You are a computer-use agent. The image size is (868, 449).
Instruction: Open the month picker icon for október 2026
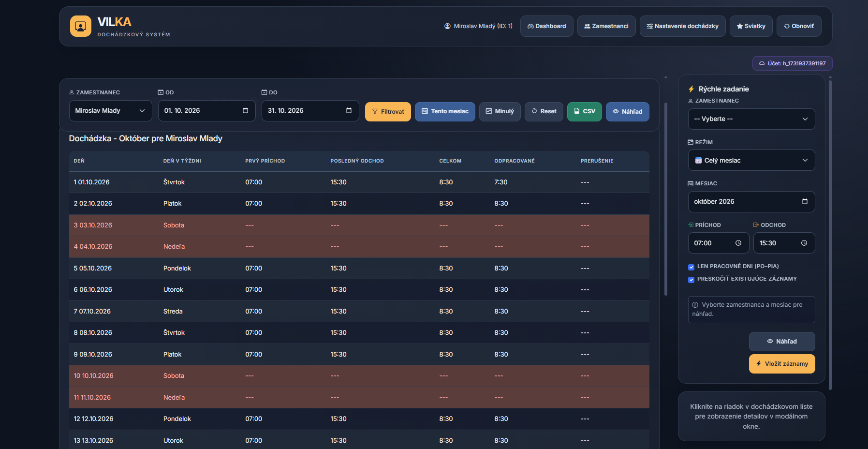805,202
